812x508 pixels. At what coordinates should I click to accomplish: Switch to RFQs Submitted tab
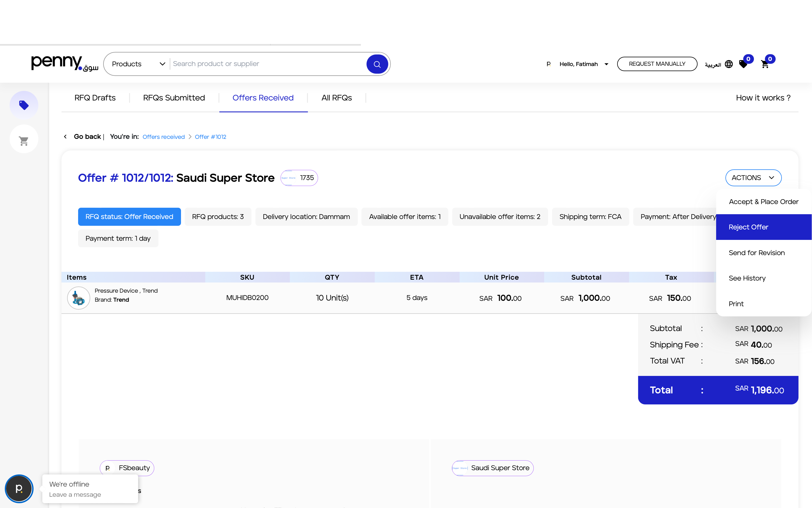(174, 98)
